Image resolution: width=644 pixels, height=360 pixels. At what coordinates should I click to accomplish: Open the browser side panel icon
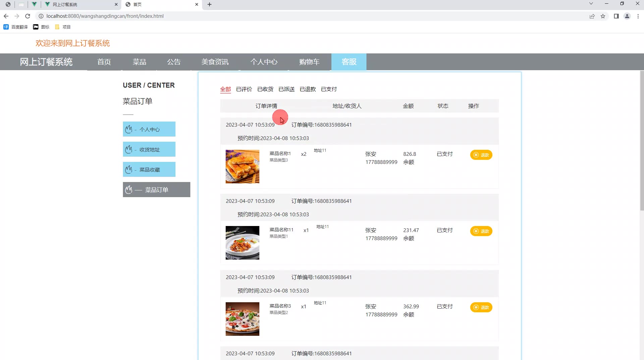[616, 16]
